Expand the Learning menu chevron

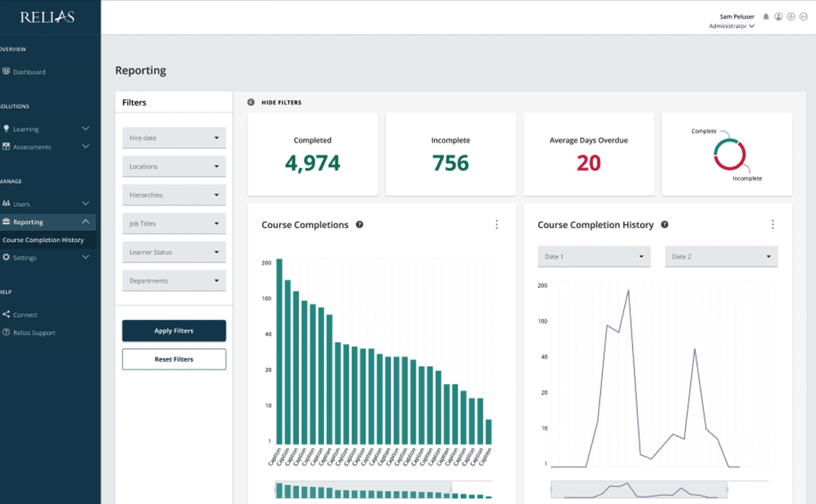pyautogui.click(x=85, y=128)
